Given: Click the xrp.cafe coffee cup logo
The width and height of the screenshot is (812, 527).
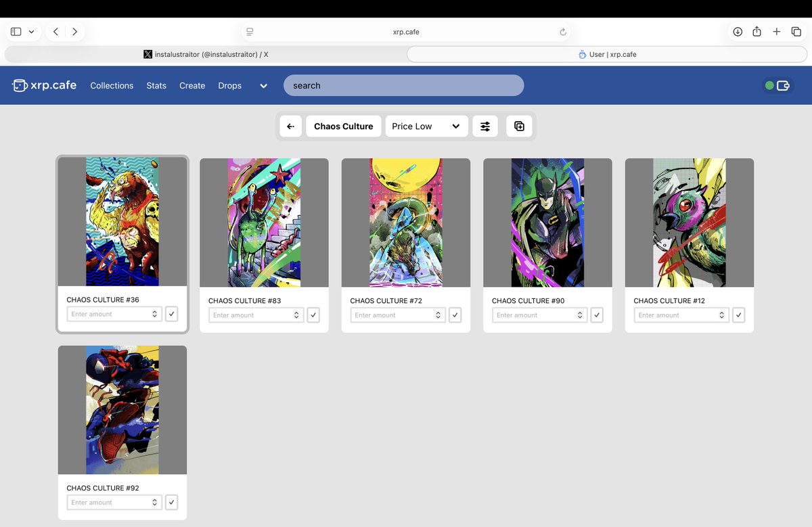Looking at the screenshot, I should [x=20, y=85].
